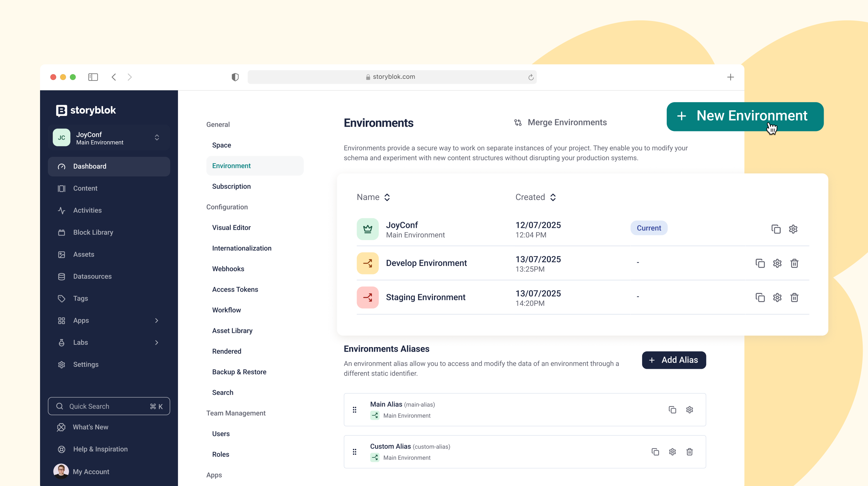
Task: Delete the Develop Environment row
Action: (x=794, y=263)
